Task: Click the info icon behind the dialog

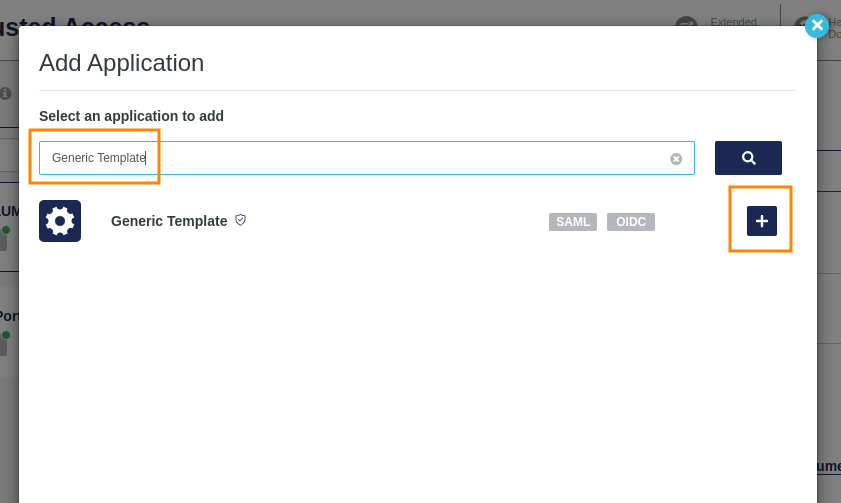Action: tap(6, 93)
